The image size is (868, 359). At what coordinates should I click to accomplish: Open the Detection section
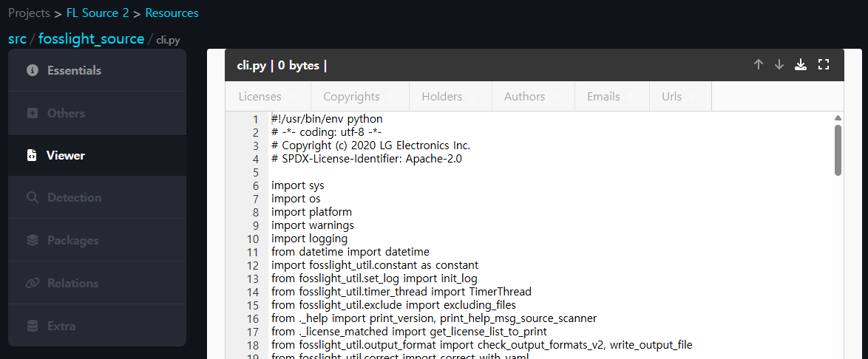97,197
